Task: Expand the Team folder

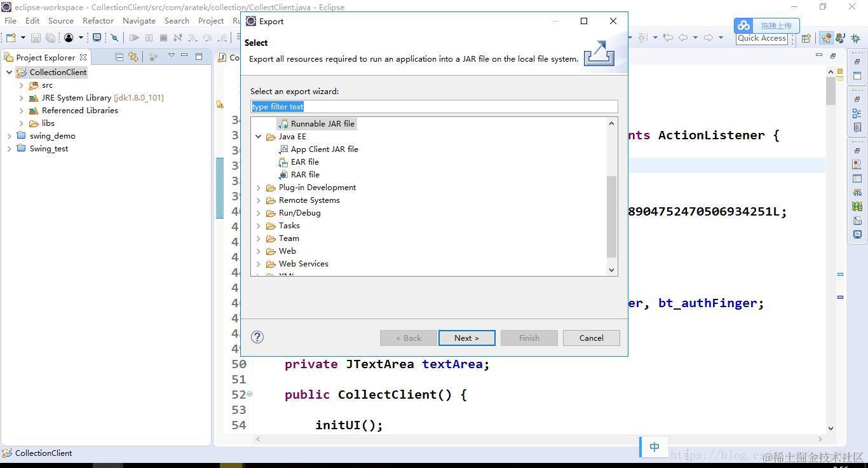Action: click(259, 238)
